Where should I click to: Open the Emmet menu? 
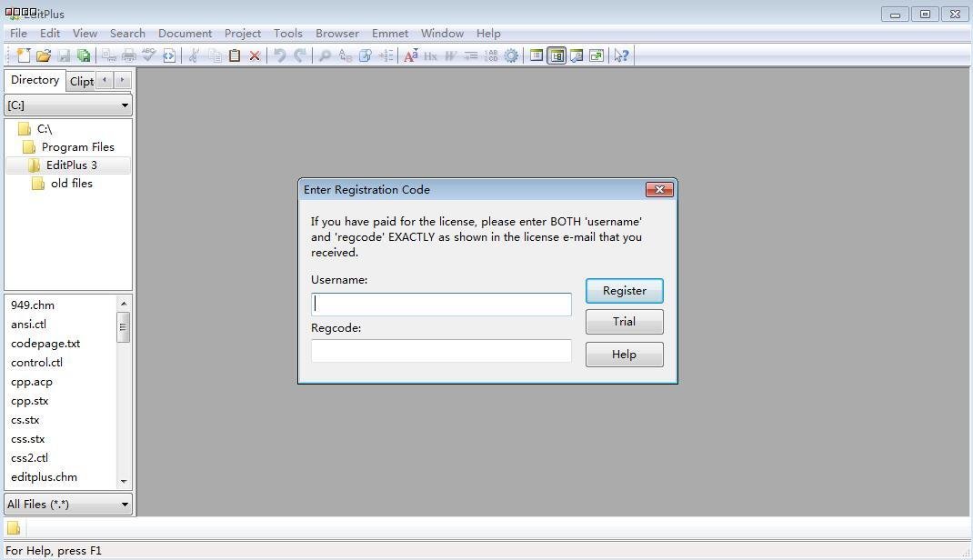(390, 34)
